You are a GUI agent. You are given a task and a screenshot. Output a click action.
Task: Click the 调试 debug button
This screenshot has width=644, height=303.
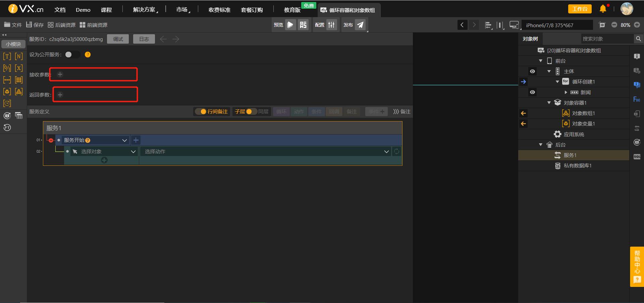(118, 39)
